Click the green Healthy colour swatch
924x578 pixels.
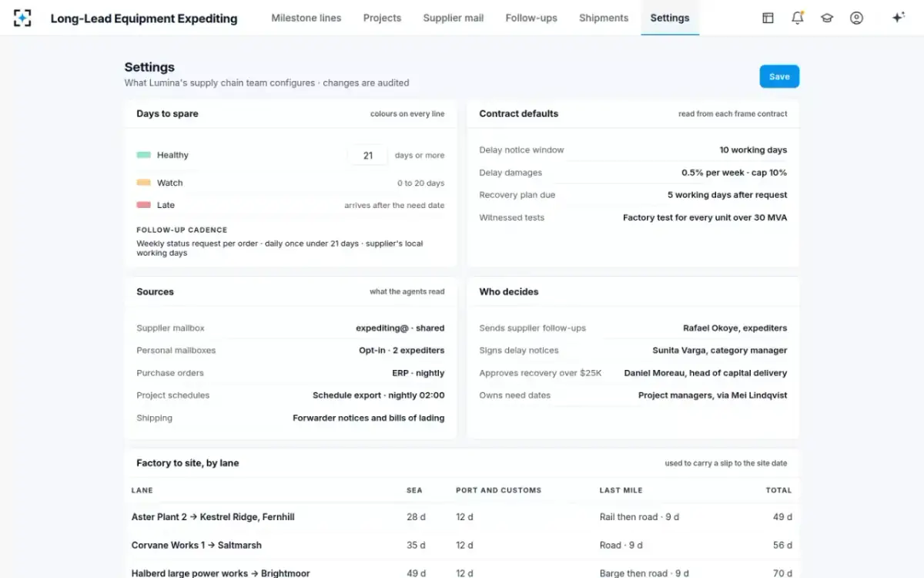(143, 155)
